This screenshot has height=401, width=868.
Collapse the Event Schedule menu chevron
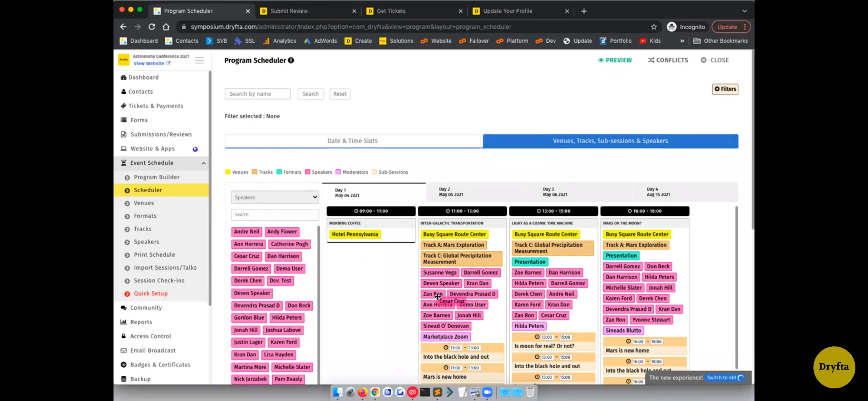point(204,163)
